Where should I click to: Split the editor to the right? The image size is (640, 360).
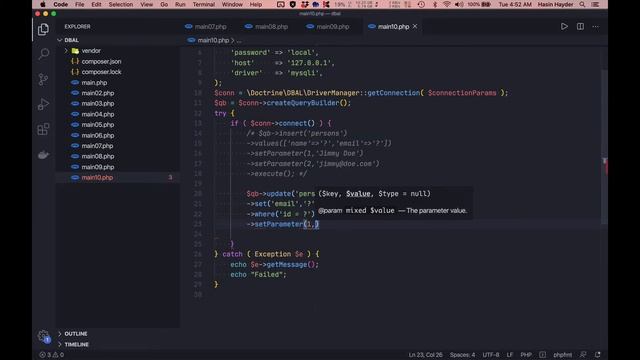tap(580, 27)
